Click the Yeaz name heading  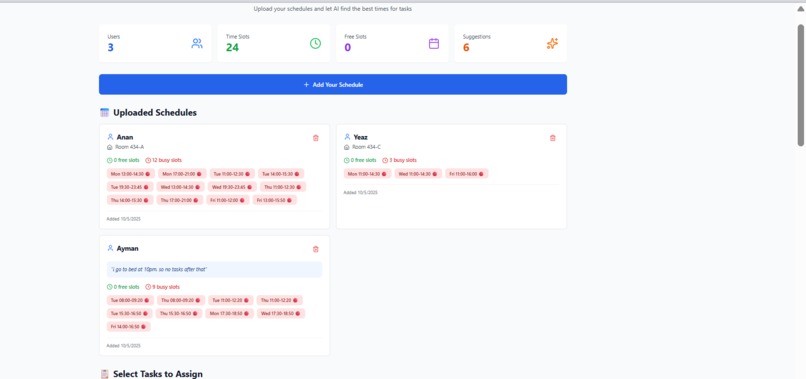pos(360,137)
